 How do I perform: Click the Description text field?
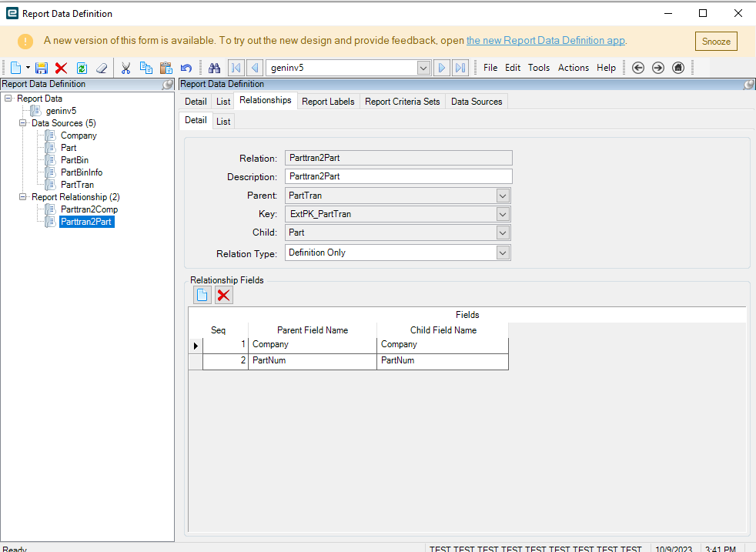click(x=398, y=176)
